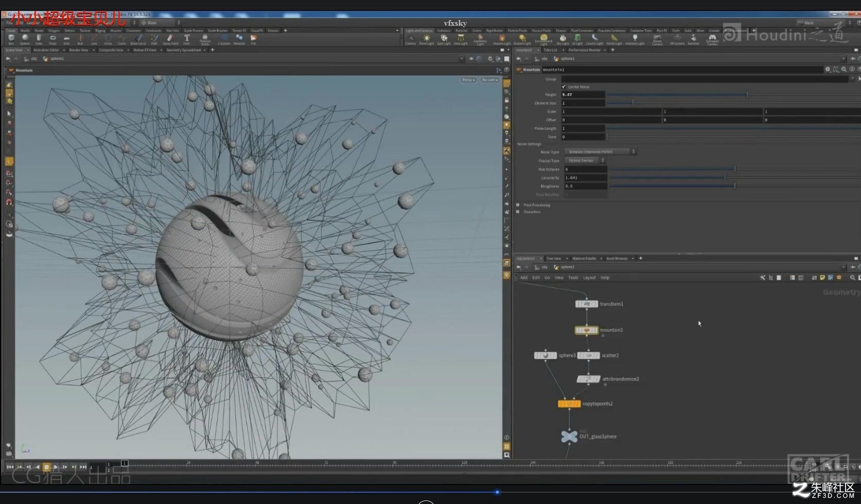Image resolution: width=861 pixels, height=504 pixels.
Task: Open the Deform shelf tab
Action: [69, 30]
